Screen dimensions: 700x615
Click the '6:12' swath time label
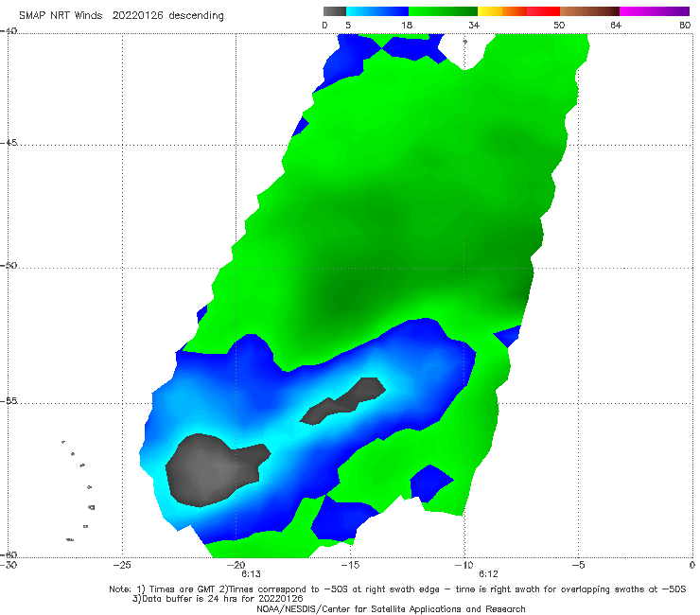click(488, 574)
